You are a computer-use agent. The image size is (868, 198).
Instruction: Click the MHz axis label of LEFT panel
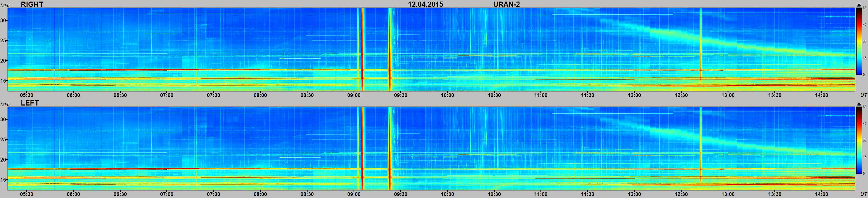[5, 105]
